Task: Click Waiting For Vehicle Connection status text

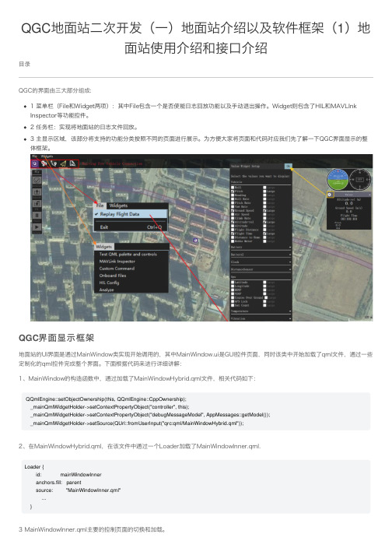Action: point(112,163)
